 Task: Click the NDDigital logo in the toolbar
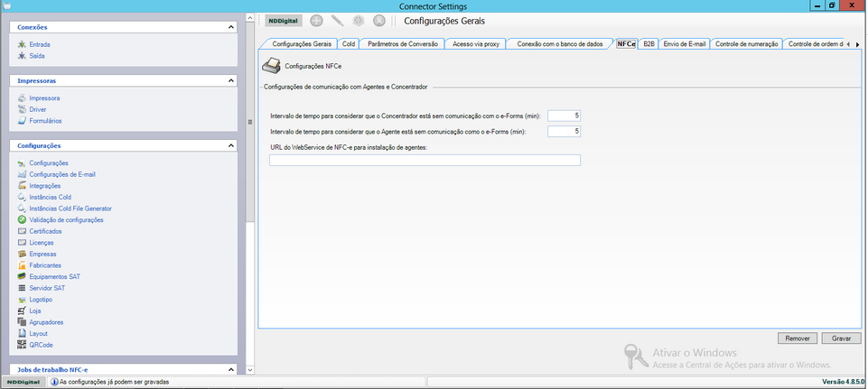point(284,21)
